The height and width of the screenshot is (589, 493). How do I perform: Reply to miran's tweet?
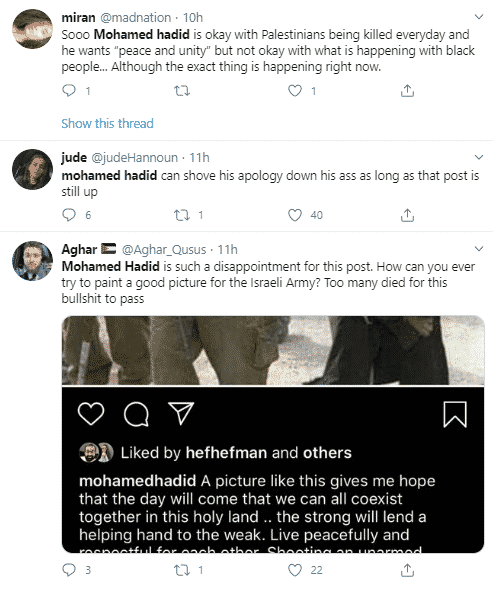point(69,91)
